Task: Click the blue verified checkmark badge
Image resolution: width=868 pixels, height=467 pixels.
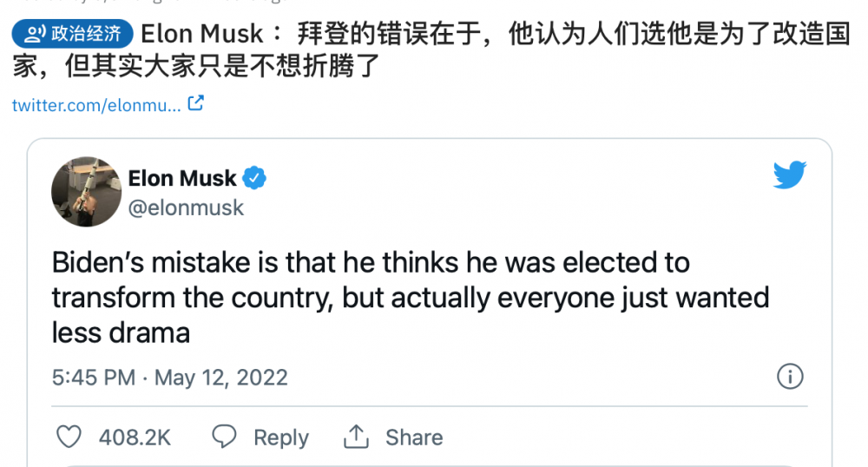Action: (254, 179)
